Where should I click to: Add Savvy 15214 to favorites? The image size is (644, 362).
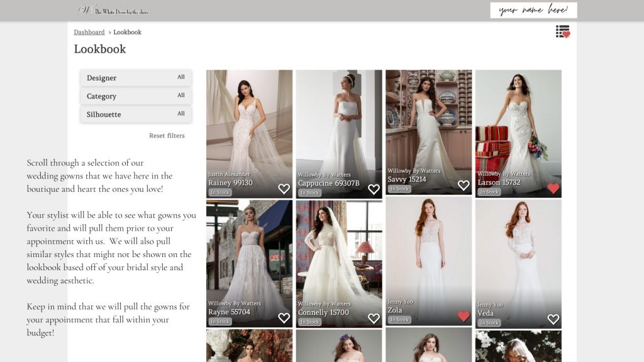pos(464,185)
